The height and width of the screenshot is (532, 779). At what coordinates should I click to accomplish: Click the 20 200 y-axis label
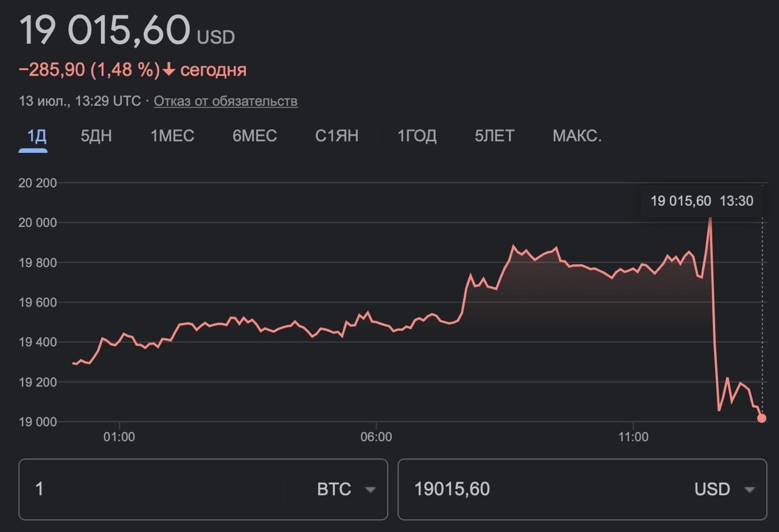(38, 183)
